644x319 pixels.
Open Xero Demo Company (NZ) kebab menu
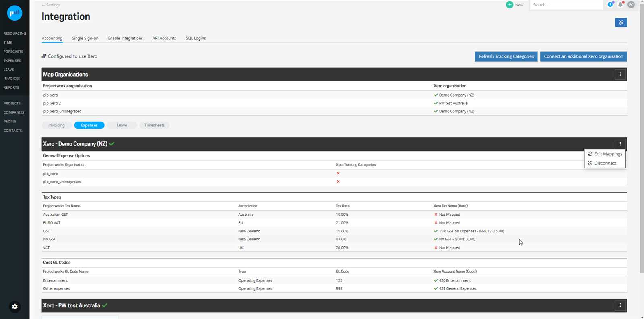620,144
